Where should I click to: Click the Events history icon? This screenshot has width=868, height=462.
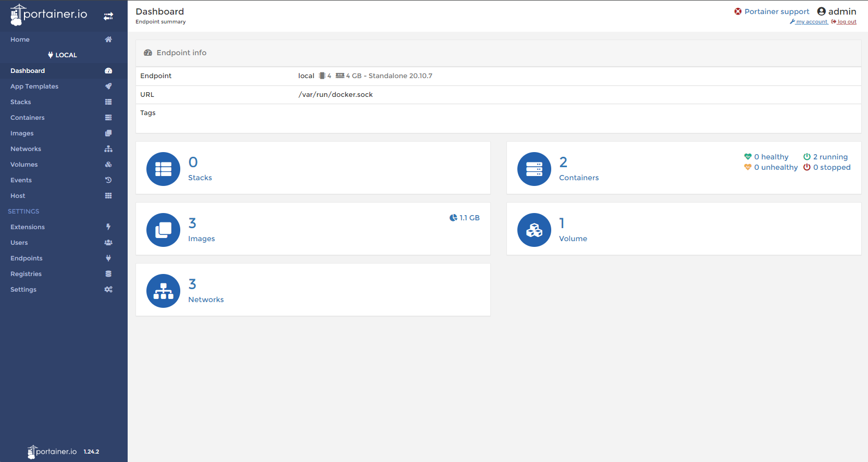click(x=108, y=180)
